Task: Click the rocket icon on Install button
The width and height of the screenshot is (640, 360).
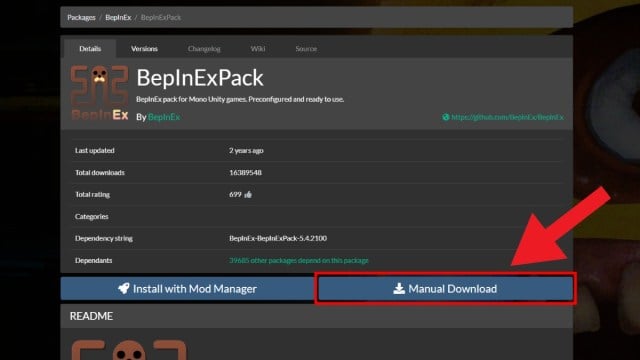Action: point(124,288)
